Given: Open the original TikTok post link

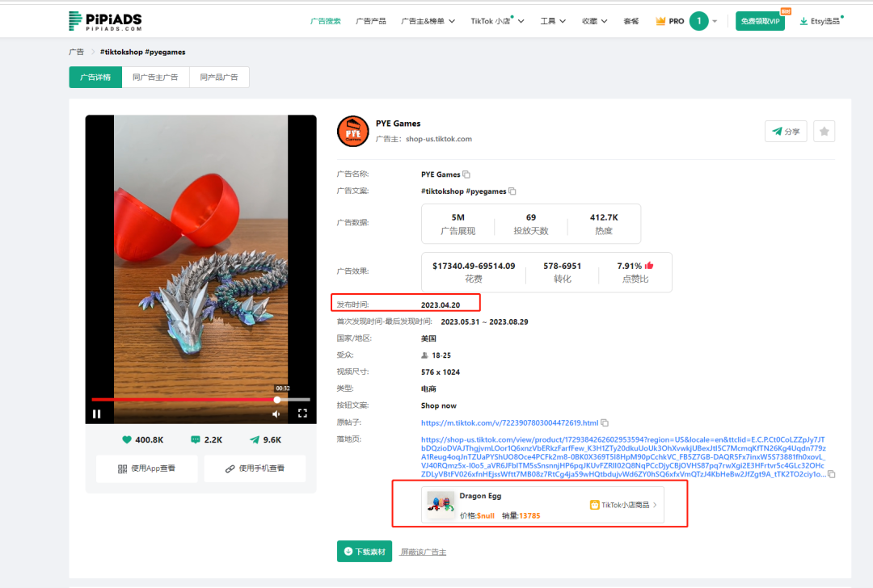Looking at the screenshot, I should 509,422.
